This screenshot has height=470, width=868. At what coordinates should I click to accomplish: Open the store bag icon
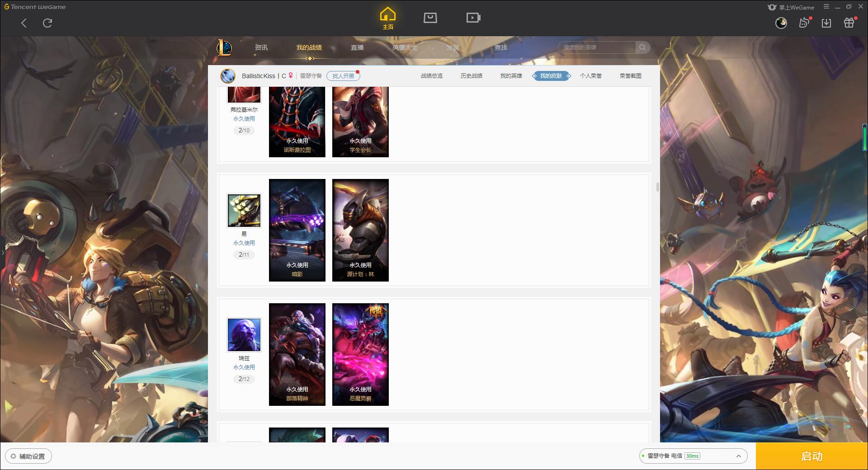click(x=430, y=18)
